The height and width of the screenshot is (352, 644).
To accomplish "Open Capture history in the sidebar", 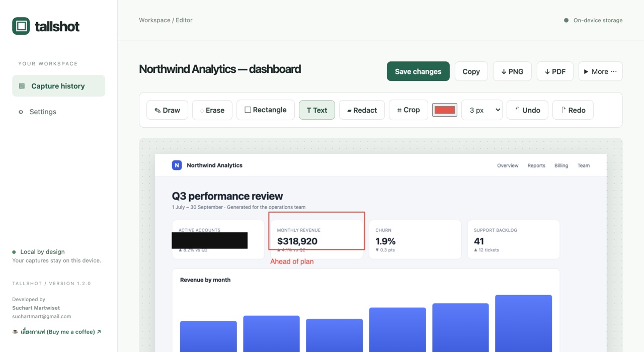I will (58, 86).
